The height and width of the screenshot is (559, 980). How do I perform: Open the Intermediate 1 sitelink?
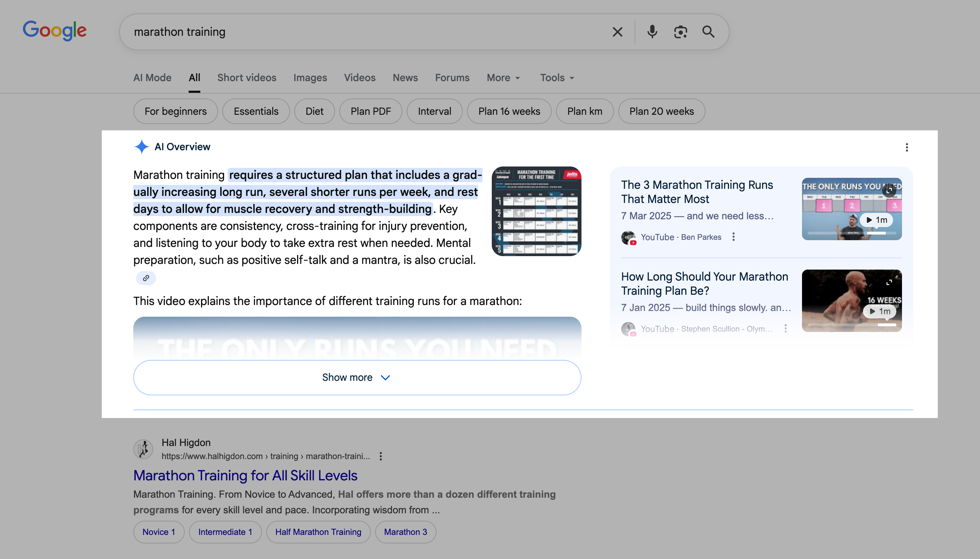(x=225, y=532)
